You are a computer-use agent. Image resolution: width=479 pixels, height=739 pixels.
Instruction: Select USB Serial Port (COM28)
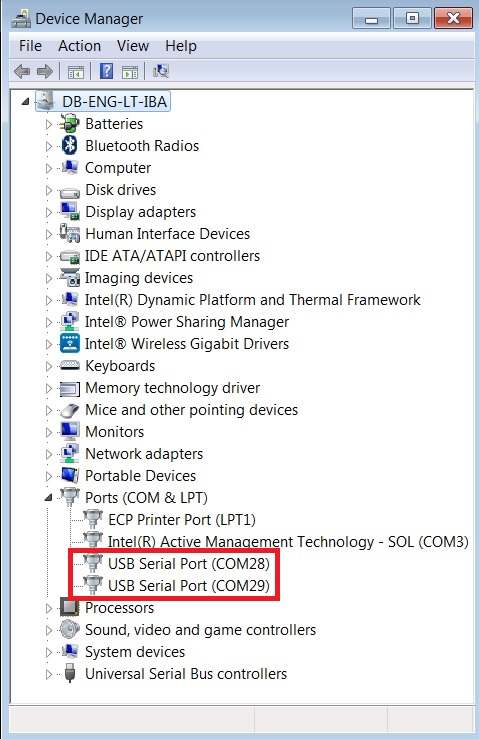pyautogui.click(x=189, y=563)
